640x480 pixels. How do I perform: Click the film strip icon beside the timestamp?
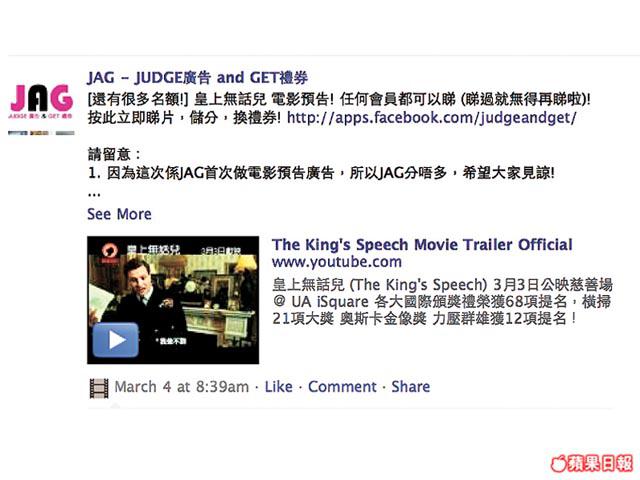(x=99, y=388)
